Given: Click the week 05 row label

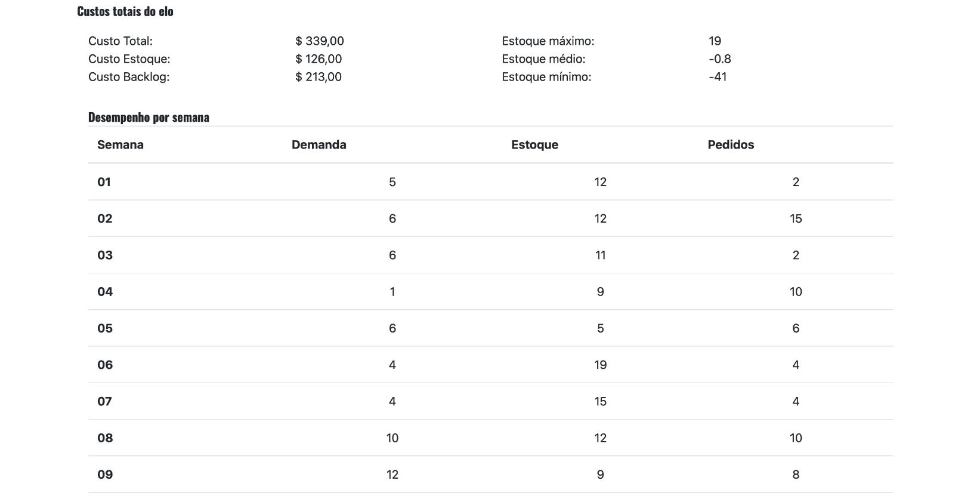Looking at the screenshot, I should 105,328.
